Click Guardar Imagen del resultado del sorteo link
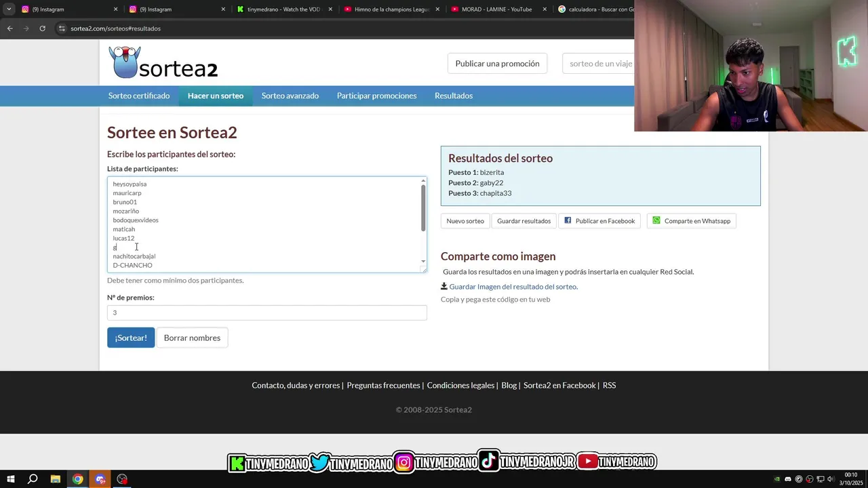868x488 pixels. tap(513, 287)
